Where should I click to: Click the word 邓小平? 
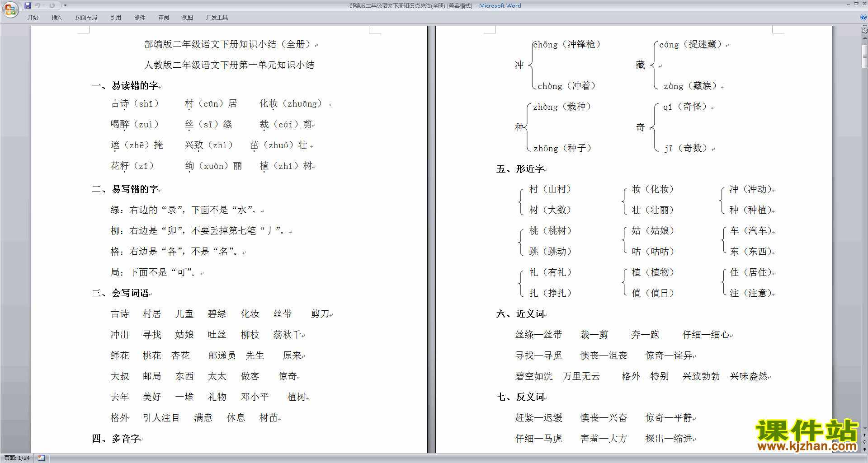255,397
